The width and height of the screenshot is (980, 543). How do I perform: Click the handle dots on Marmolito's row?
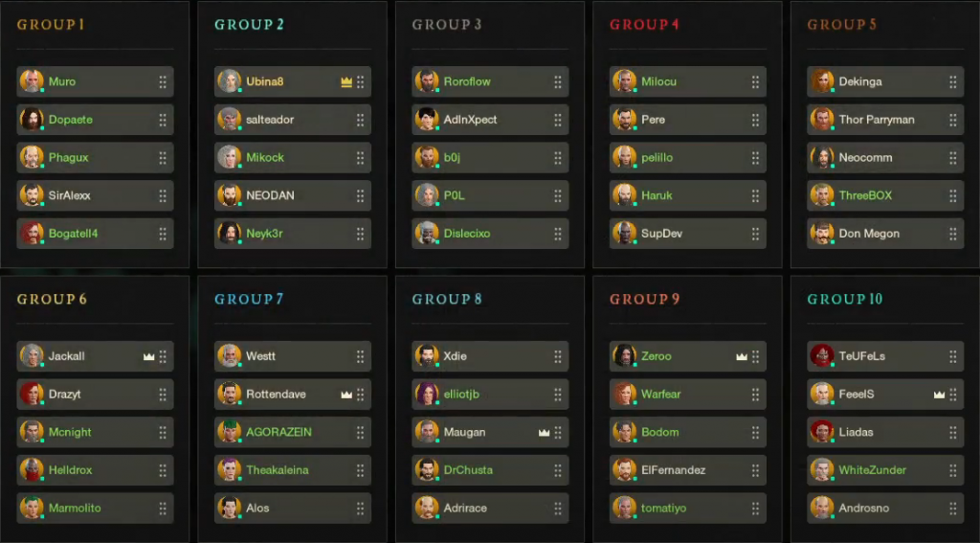pos(163,509)
